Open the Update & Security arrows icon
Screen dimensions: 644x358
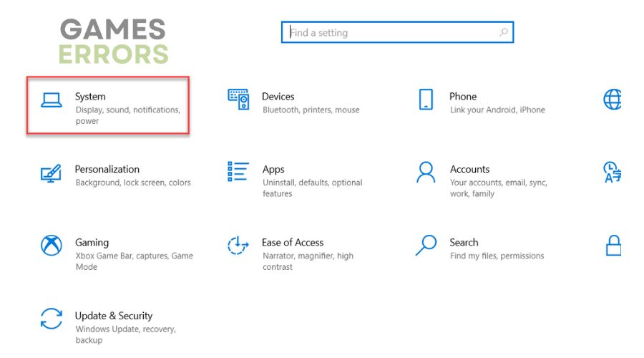pos(52,319)
